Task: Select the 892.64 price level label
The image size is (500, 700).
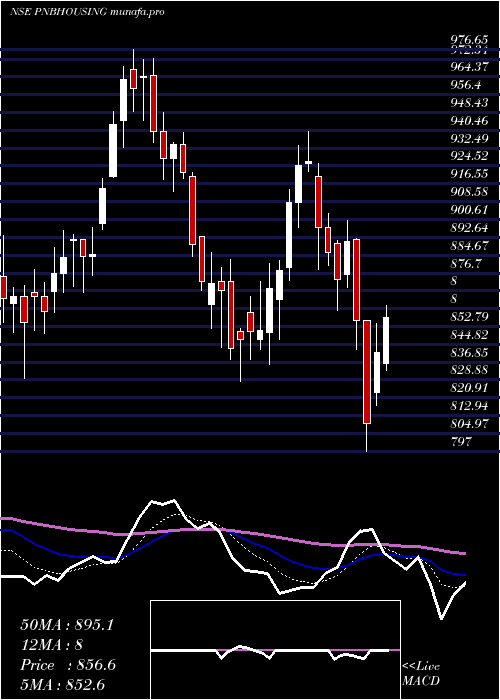Action: tap(469, 228)
